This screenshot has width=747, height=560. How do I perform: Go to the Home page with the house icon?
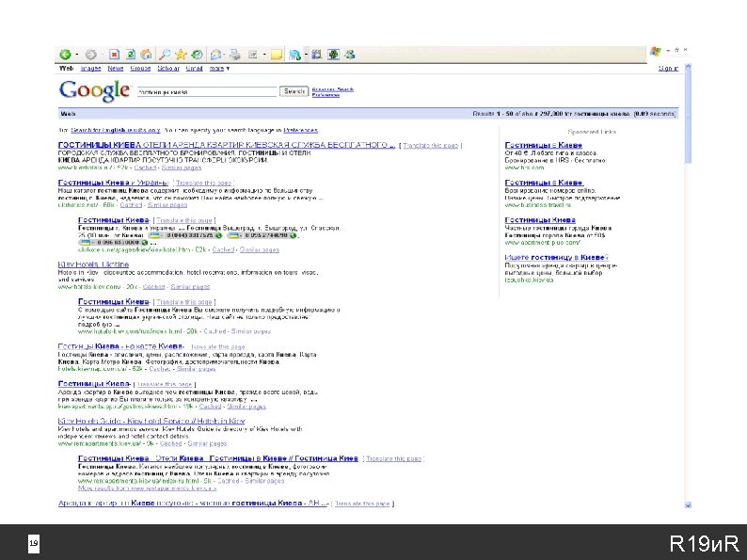pyautogui.click(x=146, y=55)
